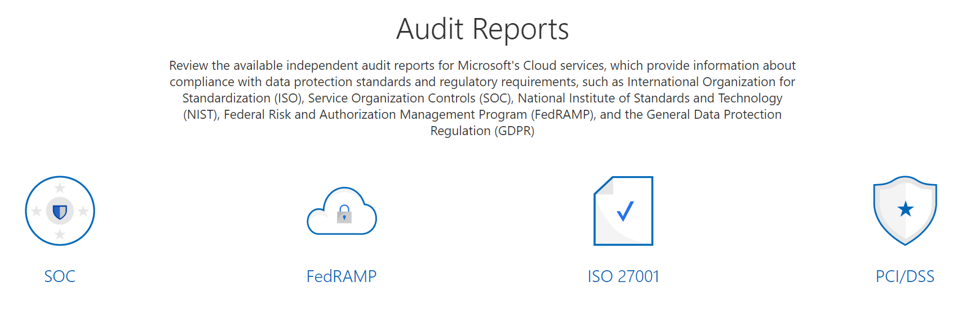Image resolution: width=980 pixels, height=313 pixels.
Task: Click the FedRAMP cloud icon
Action: coord(342,211)
